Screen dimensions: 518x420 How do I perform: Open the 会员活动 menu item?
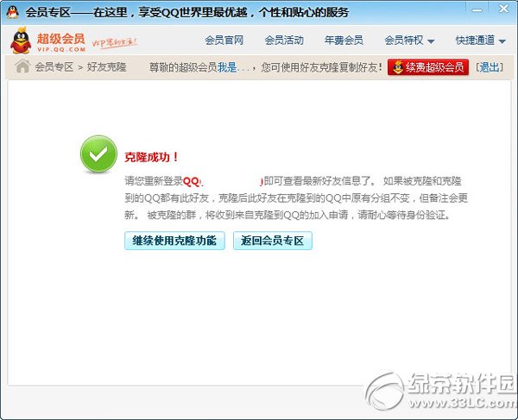pyautogui.click(x=284, y=41)
